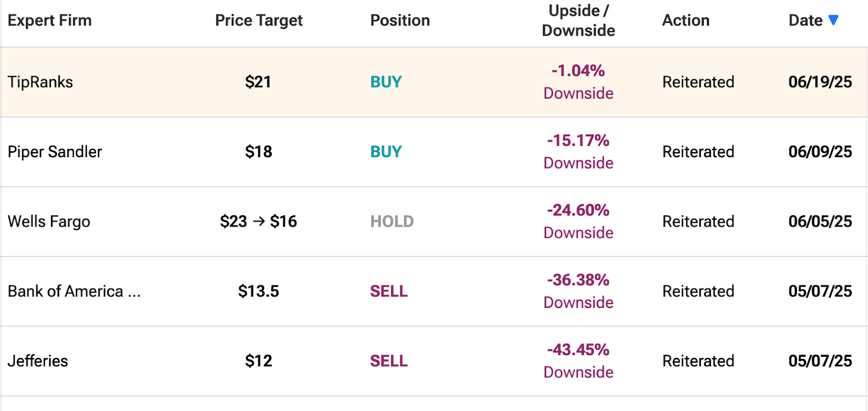Click the $13.5 price target

(x=259, y=291)
